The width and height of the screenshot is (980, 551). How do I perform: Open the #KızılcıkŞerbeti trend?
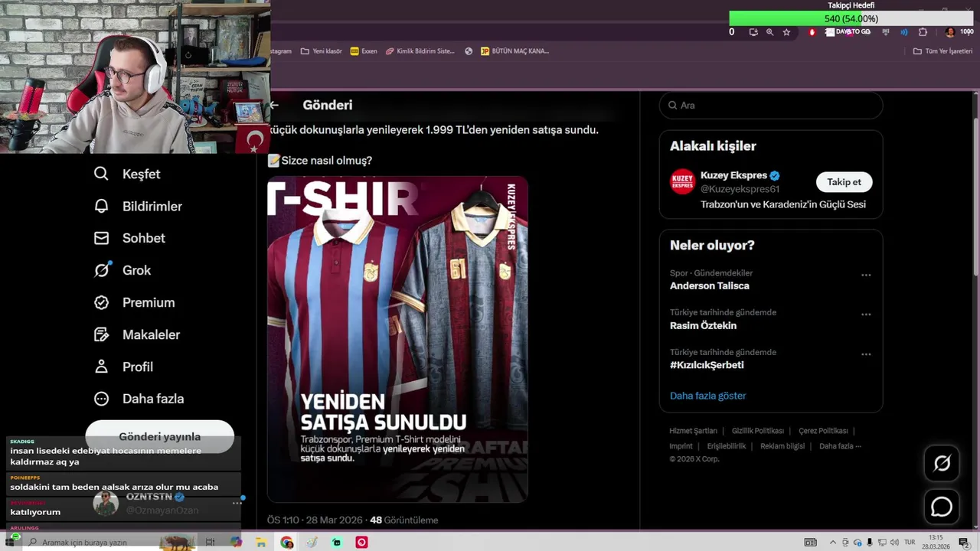[x=707, y=366]
